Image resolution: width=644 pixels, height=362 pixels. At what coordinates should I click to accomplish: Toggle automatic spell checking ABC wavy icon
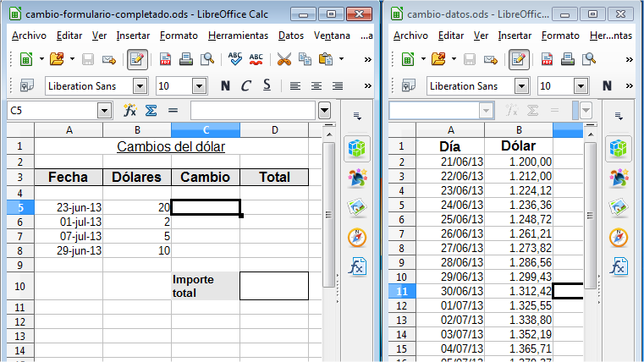tap(256, 59)
